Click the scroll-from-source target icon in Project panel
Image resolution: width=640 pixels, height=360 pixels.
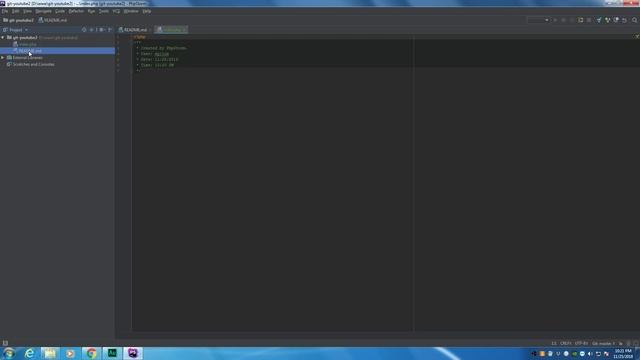[84, 30]
